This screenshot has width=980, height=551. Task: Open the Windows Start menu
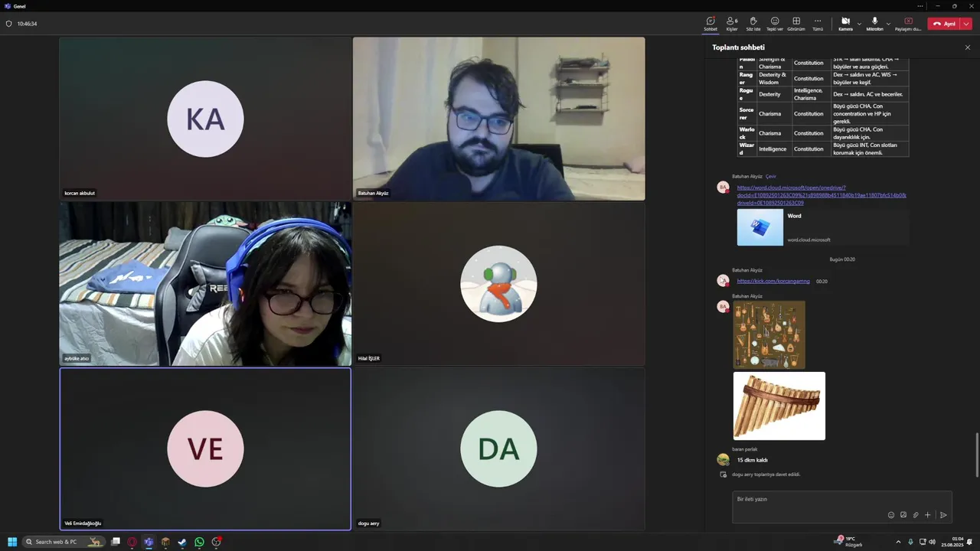[12, 542]
